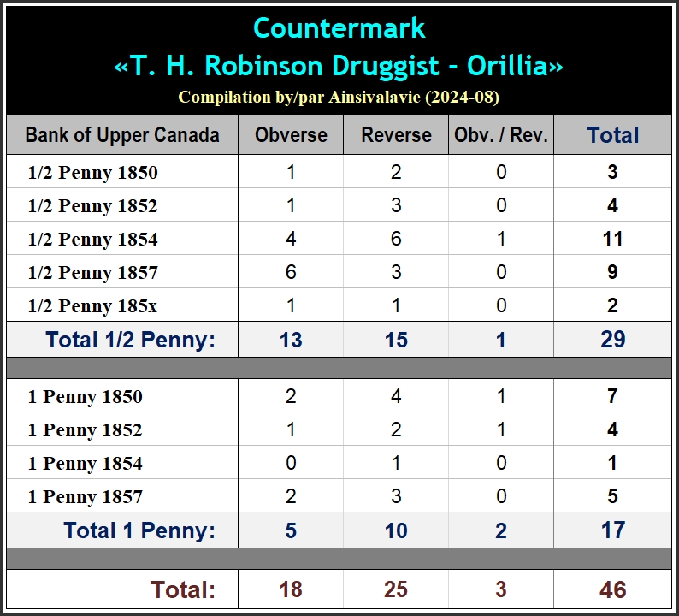Screen dimensions: 679x616
Task: Select the '29' total for 1/2 Penny
Action: click(x=613, y=339)
